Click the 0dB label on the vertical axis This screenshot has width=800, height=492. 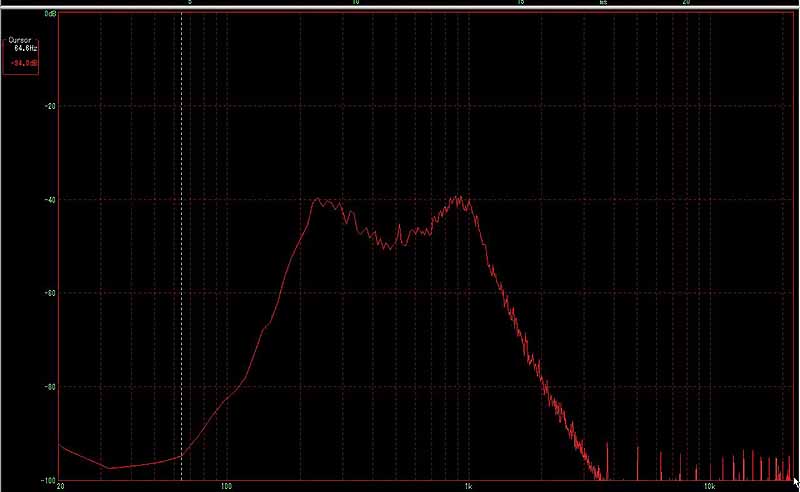click(50, 14)
